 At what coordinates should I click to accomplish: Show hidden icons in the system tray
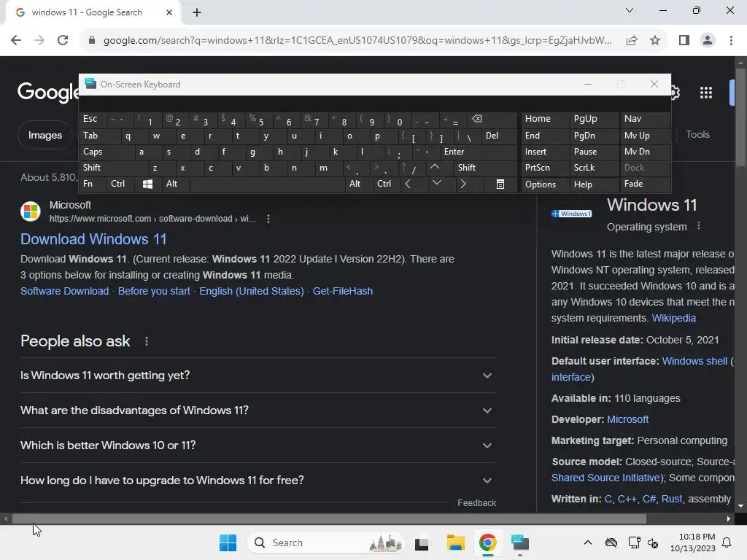[x=588, y=542]
